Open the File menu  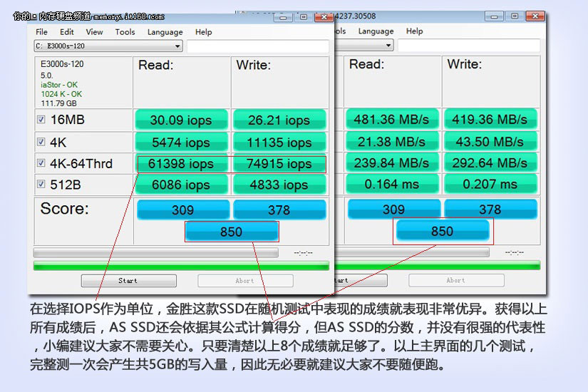click(41, 32)
